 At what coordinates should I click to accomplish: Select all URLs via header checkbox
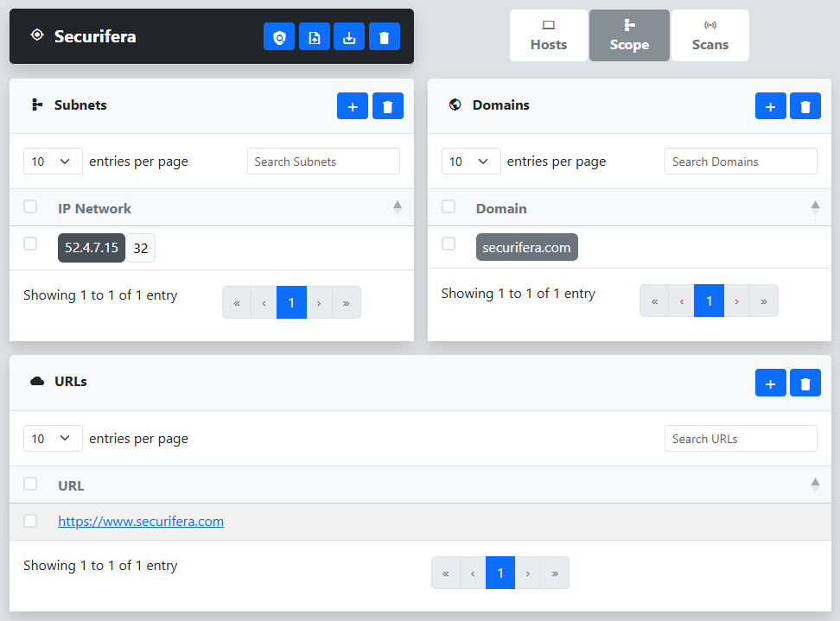(x=30, y=485)
